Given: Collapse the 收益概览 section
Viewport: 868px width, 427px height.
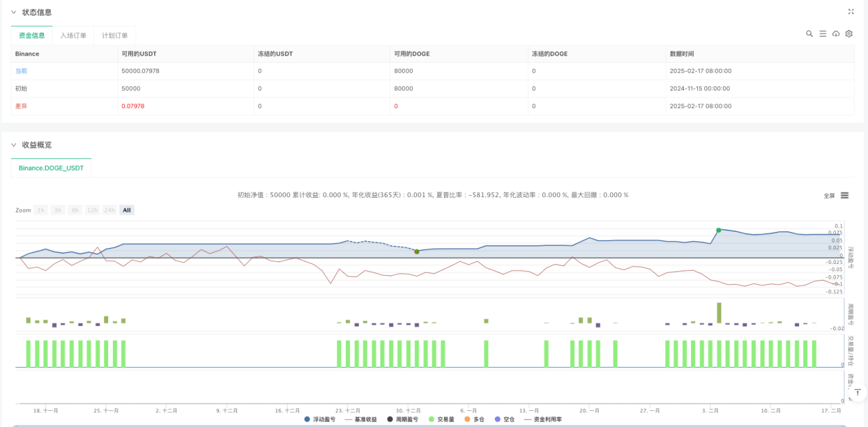Looking at the screenshot, I should [13, 144].
